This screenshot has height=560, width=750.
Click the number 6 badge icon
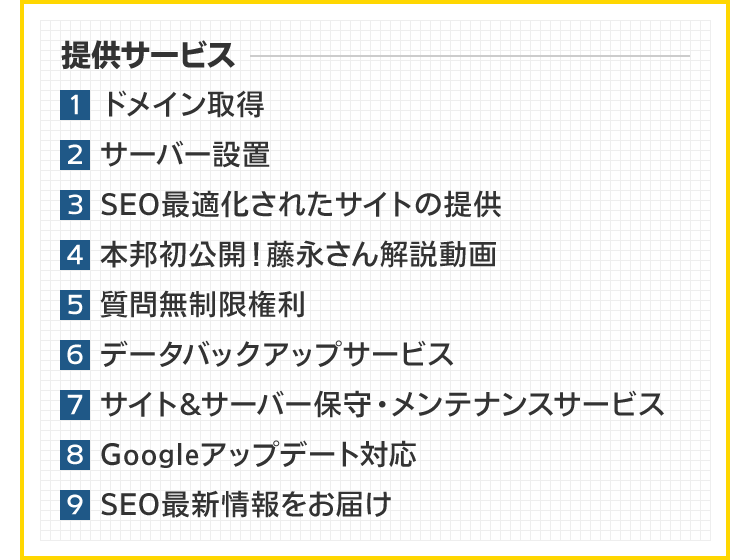pos(75,355)
